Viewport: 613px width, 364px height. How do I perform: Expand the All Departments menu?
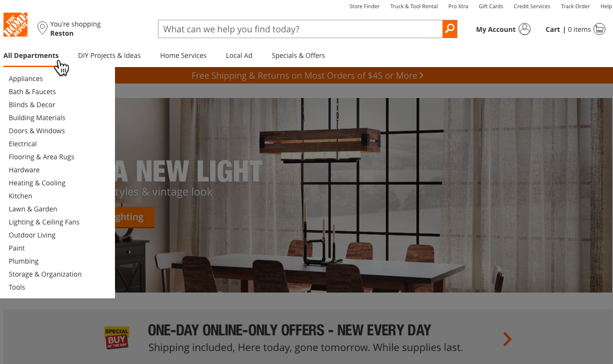[x=31, y=56]
